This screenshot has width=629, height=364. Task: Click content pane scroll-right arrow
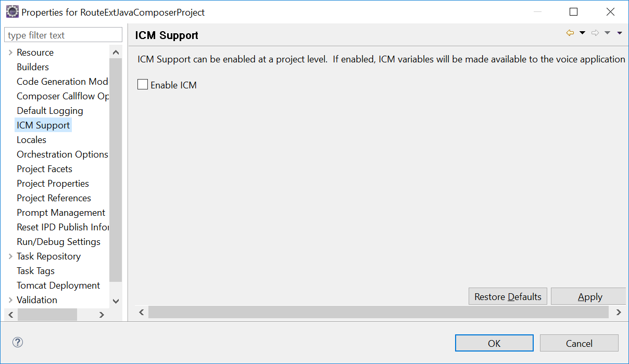tap(619, 312)
